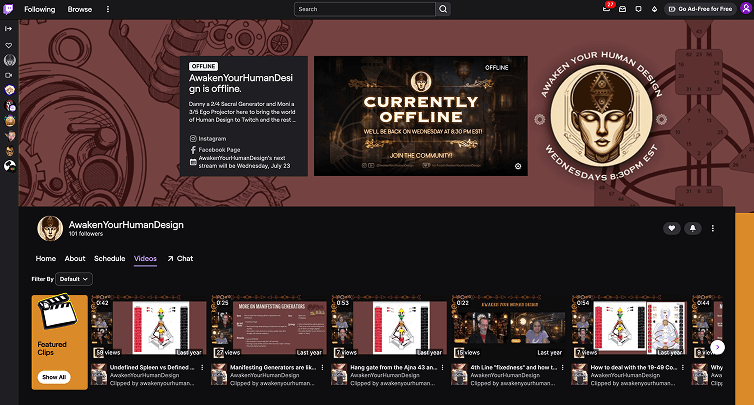Click channel avatar beside Manifesting Generators clip
This screenshot has width=754, height=405.
(219, 374)
